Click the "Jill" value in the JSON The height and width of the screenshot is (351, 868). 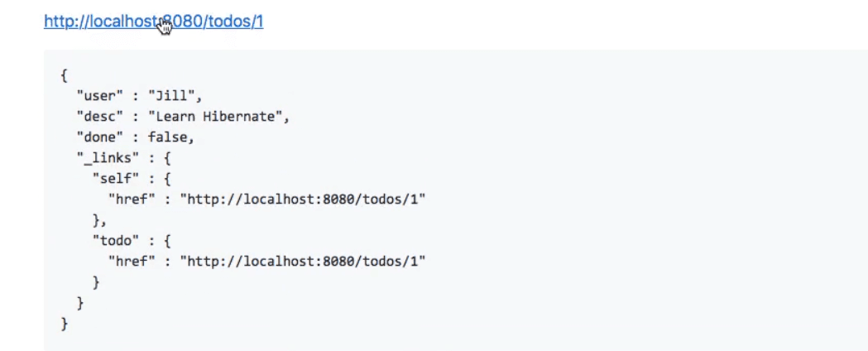click(x=171, y=96)
